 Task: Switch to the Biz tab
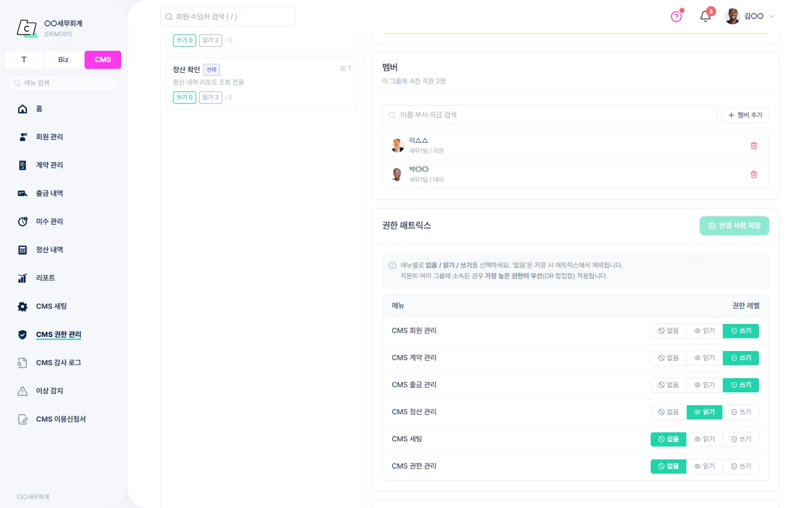63,60
